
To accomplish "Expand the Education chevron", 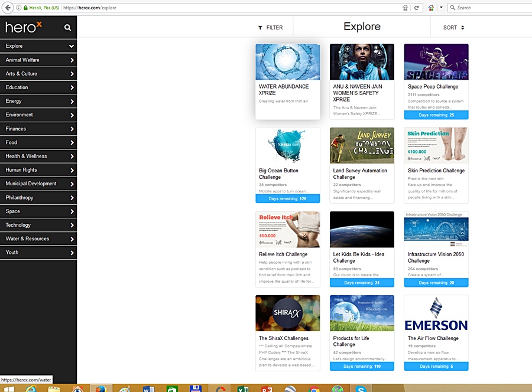I will [72, 87].
